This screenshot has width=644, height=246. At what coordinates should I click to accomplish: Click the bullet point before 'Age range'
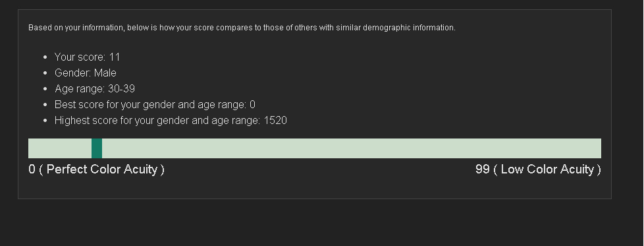click(x=45, y=89)
